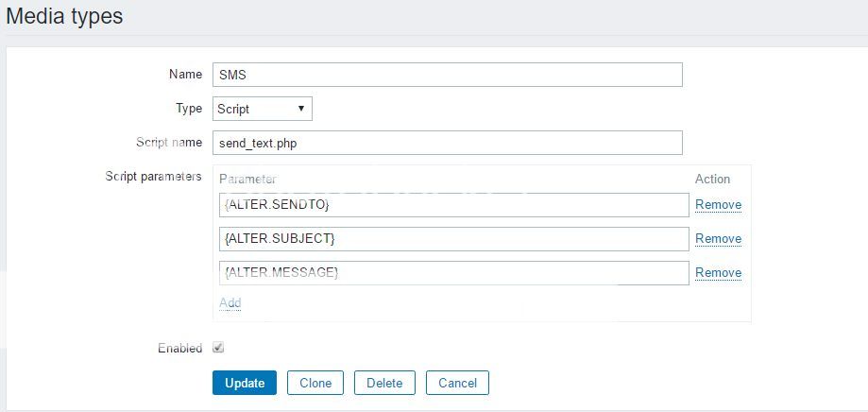The image size is (868, 412).
Task: Delete the SMS media type
Action: click(x=384, y=383)
